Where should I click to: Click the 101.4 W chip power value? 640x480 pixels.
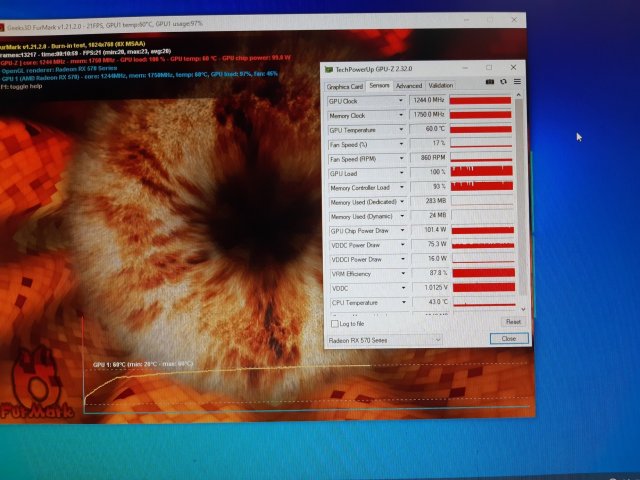coord(430,230)
